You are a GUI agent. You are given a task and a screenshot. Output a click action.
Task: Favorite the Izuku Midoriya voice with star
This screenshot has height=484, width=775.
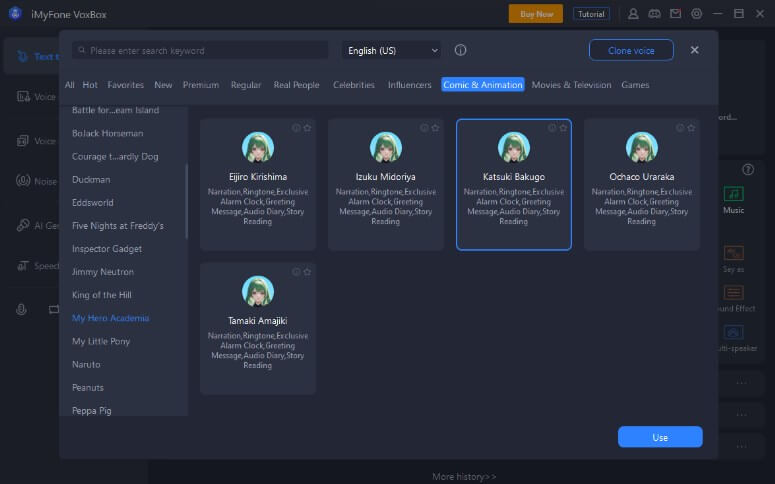[x=435, y=128]
